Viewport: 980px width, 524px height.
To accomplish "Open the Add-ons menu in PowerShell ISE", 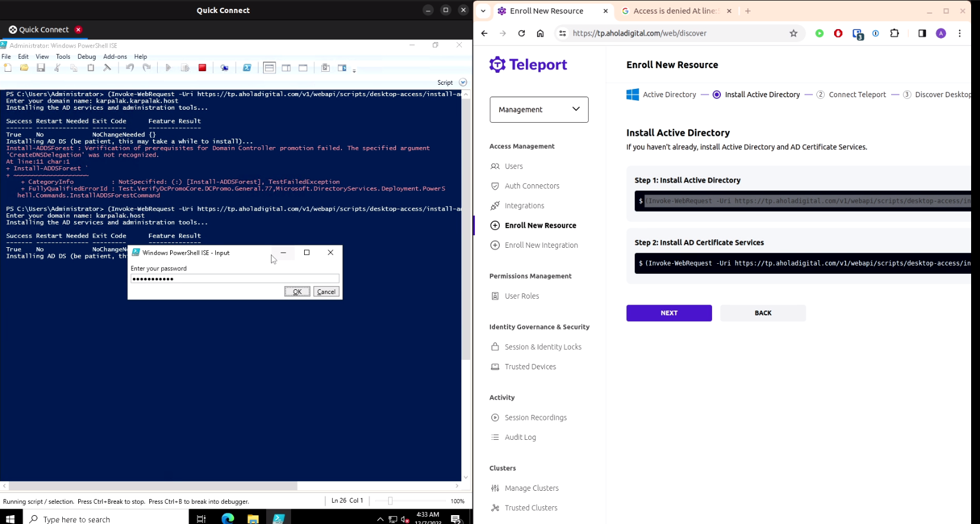I will pyautogui.click(x=115, y=56).
